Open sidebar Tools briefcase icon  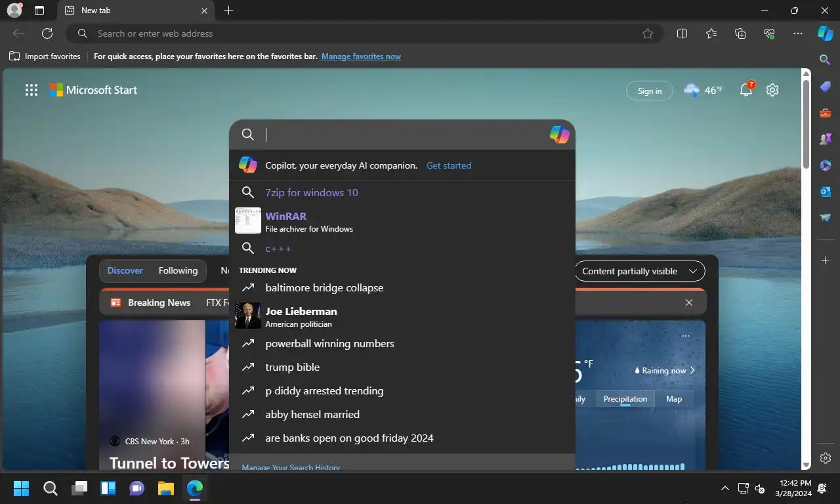tap(826, 113)
